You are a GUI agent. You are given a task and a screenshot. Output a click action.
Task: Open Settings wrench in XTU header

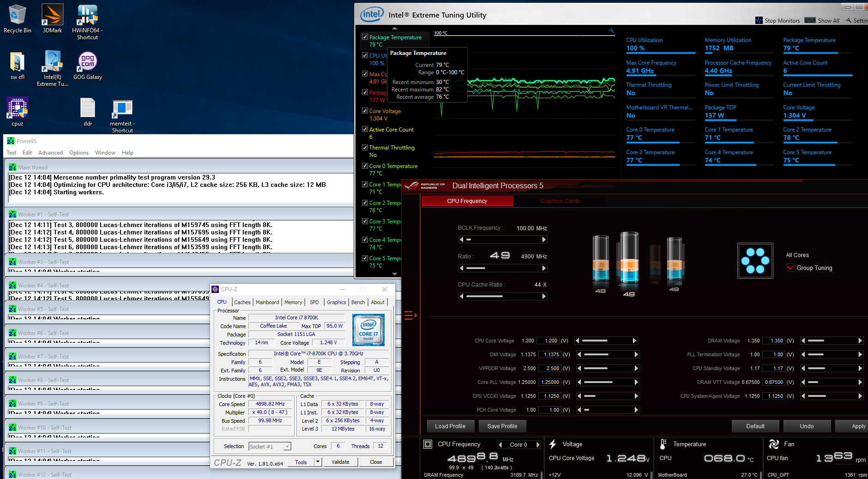849,20
